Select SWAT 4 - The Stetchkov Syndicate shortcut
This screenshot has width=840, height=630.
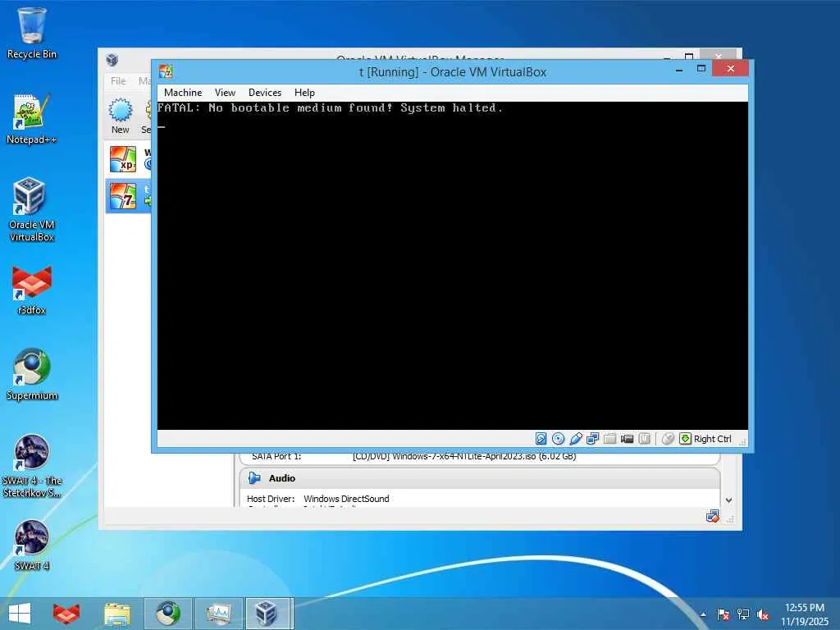click(32, 466)
